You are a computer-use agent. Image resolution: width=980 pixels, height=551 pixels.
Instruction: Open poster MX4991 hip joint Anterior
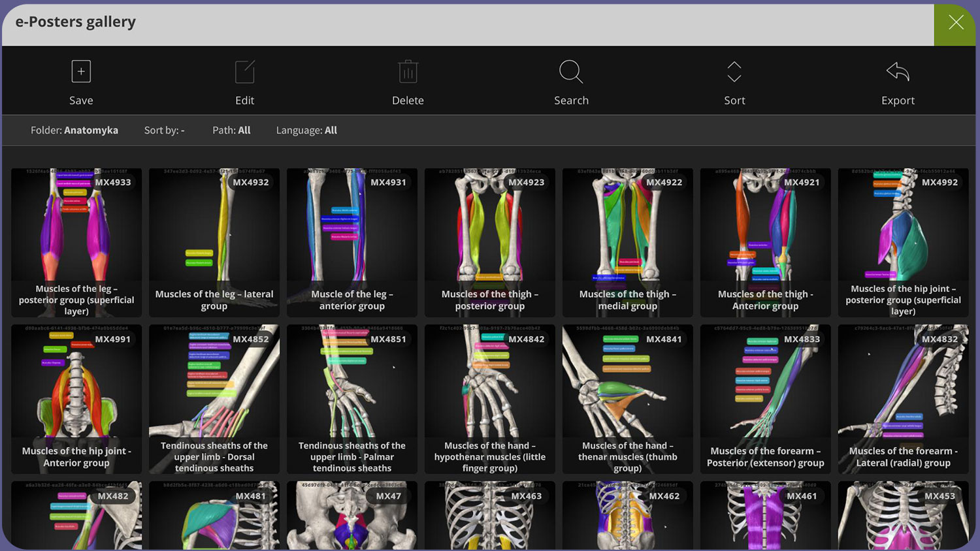[76, 400]
